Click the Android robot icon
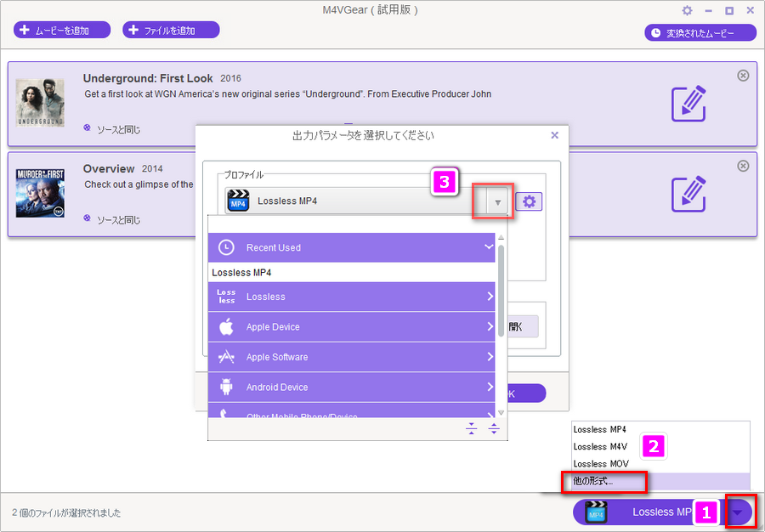The width and height of the screenshot is (765, 532). (226, 388)
